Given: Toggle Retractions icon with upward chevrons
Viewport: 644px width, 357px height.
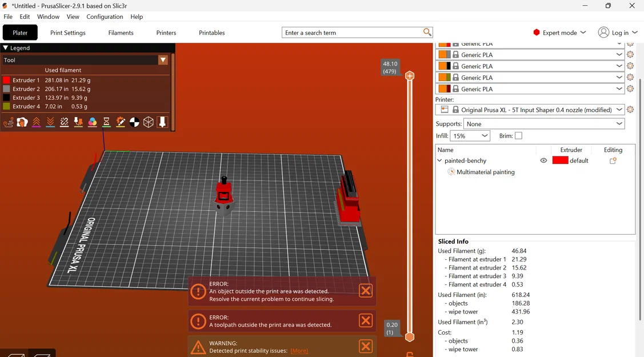Looking at the screenshot, I should [36, 122].
